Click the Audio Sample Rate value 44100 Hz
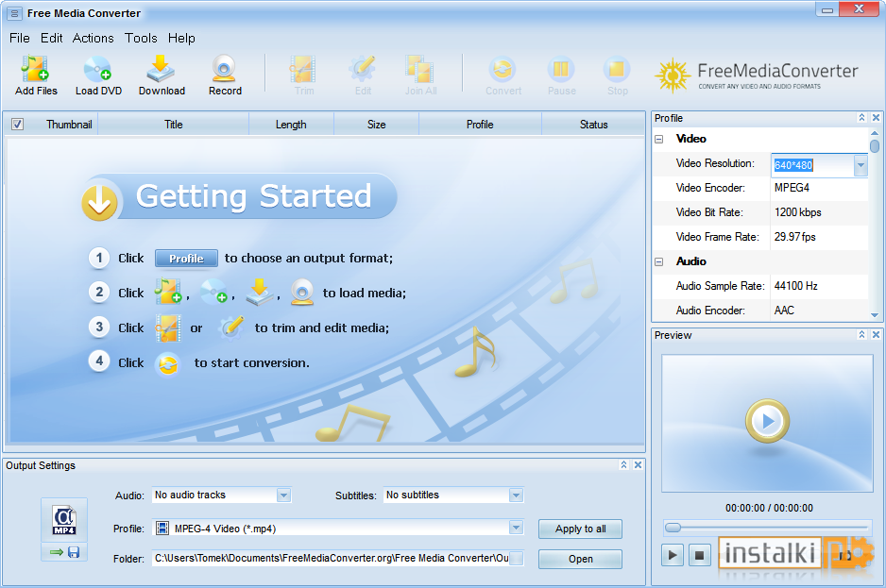 [795, 286]
